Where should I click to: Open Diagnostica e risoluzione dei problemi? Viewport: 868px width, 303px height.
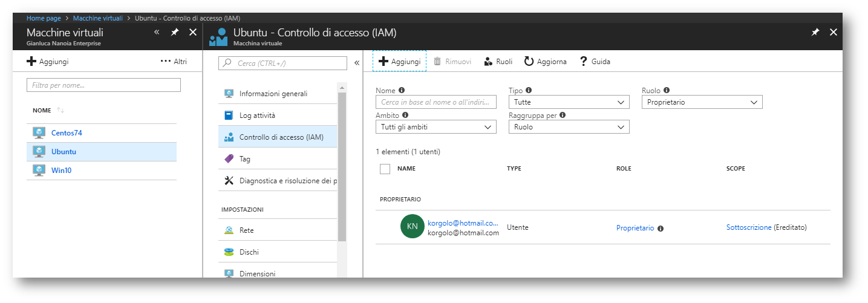[x=278, y=180]
